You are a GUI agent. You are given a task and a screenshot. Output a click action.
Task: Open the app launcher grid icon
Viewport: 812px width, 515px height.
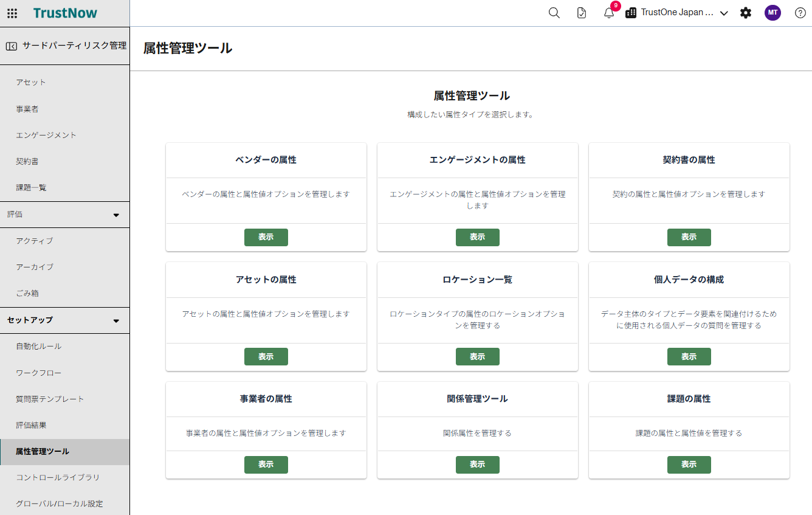[x=12, y=13]
